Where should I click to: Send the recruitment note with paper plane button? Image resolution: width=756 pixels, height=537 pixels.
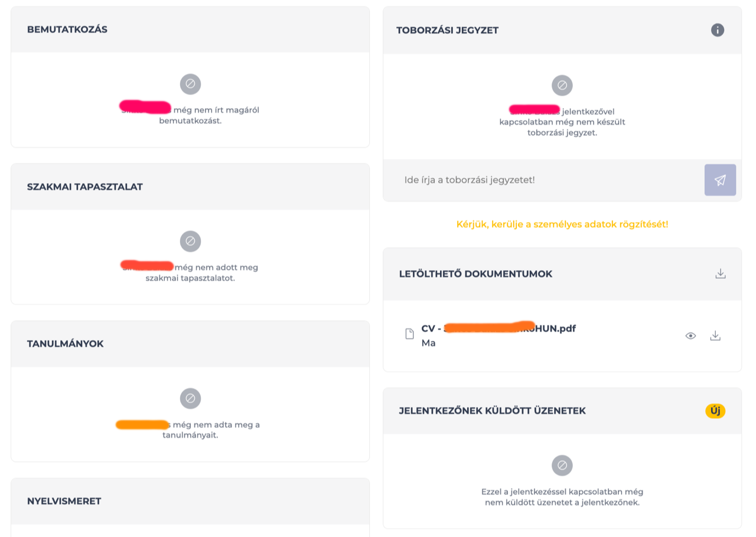click(x=720, y=180)
